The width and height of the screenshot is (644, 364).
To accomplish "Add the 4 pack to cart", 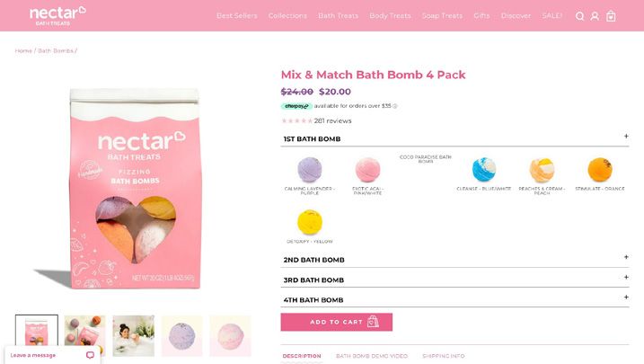I will [337, 322].
